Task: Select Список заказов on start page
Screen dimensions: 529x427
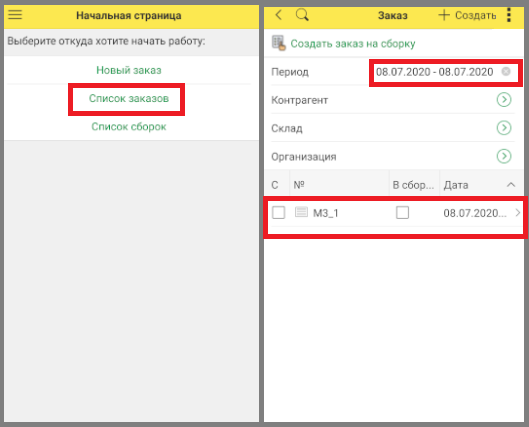Action: coord(129,98)
